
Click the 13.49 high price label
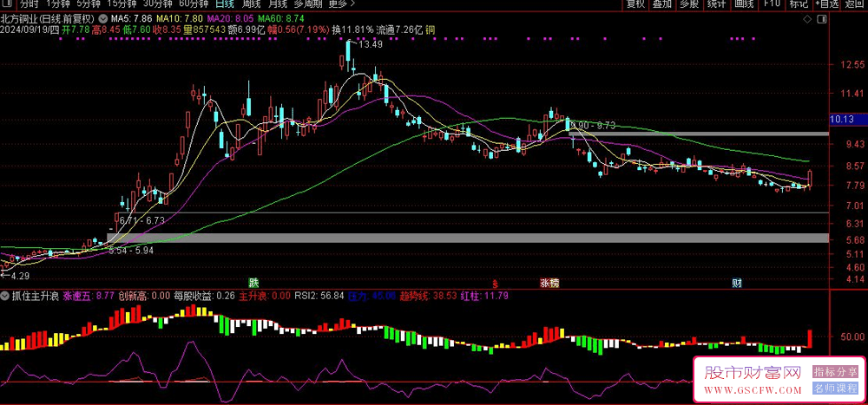click(x=371, y=45)
